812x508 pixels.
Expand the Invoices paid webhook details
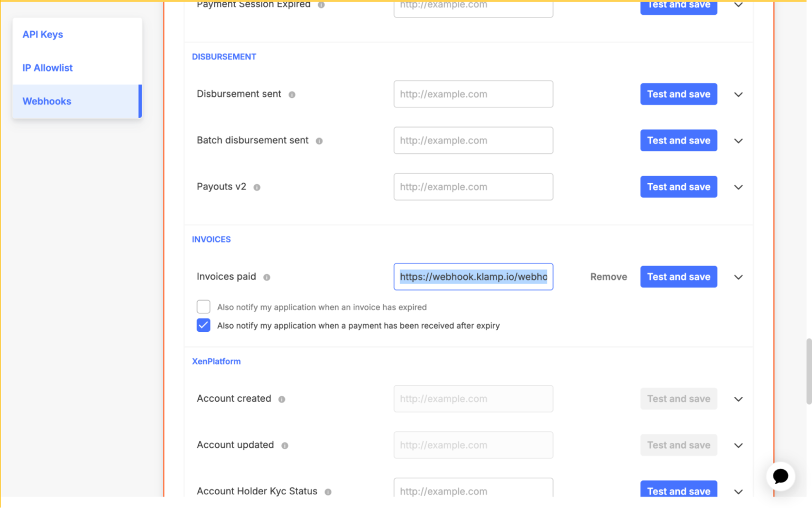[x=738, y=277]
